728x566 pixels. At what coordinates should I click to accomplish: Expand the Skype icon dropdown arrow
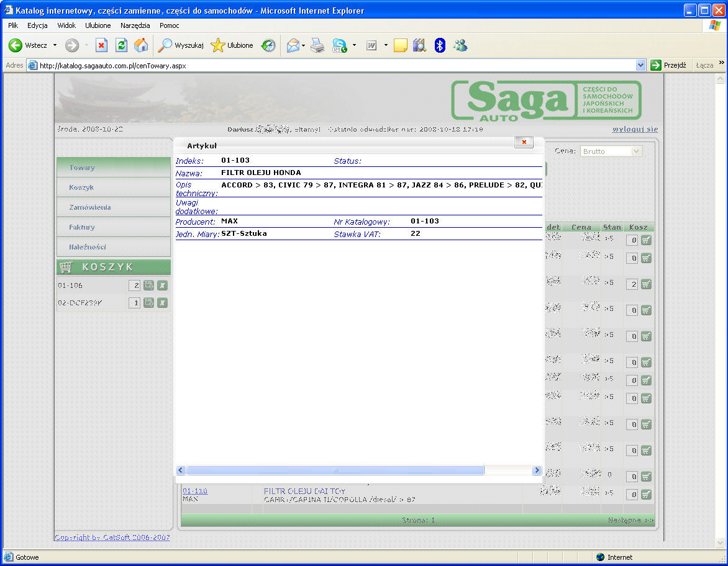point(354,45)
